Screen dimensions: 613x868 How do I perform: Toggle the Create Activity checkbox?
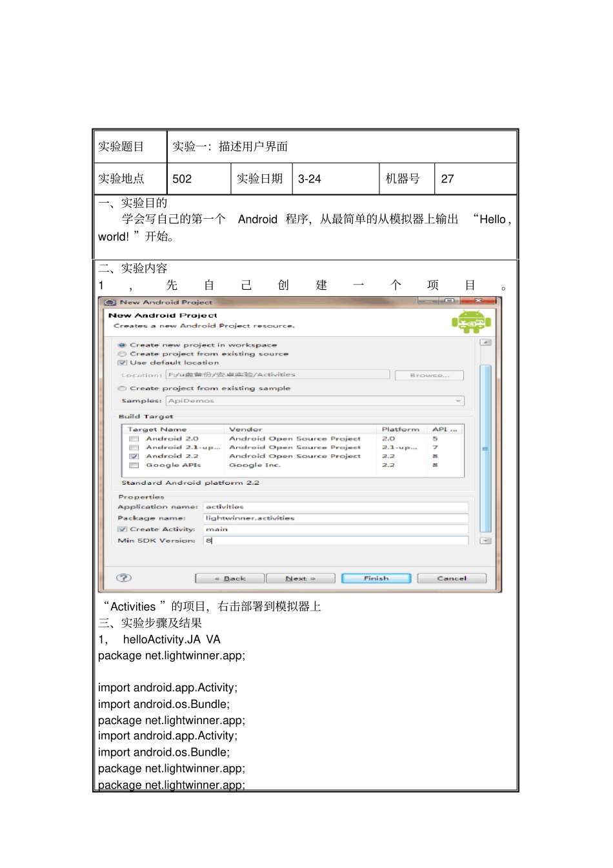[122, 529]
